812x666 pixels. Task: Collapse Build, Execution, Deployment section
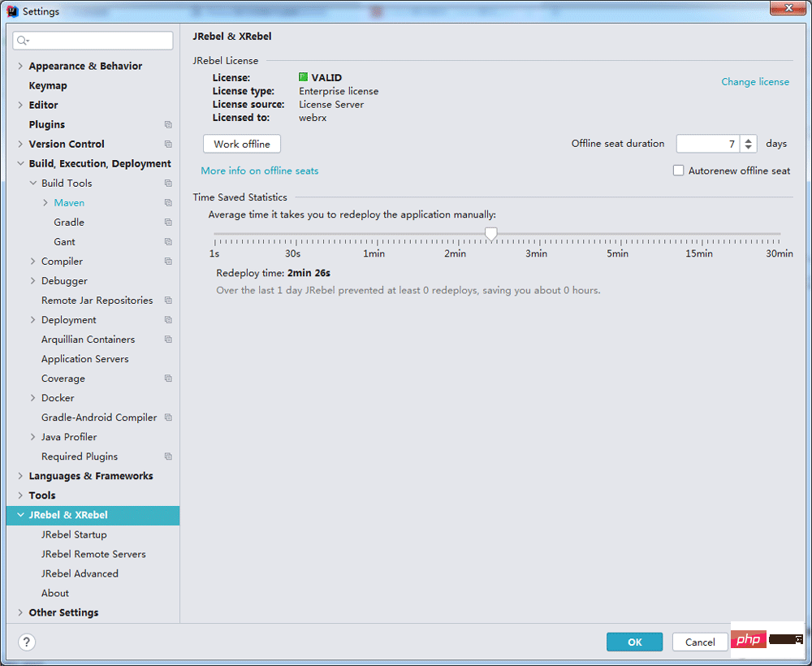[x=20, y=163]
